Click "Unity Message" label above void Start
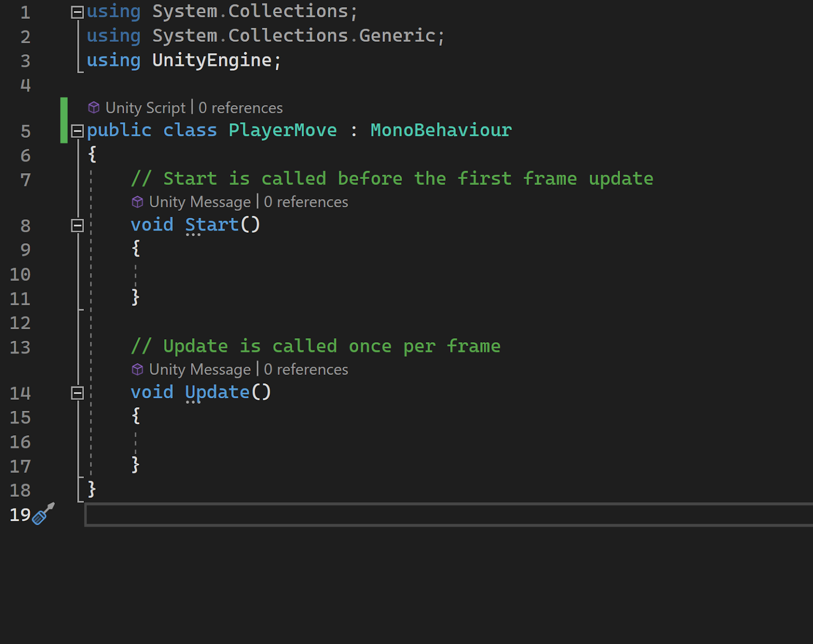The image size is (813, 644). pos(200,202)
